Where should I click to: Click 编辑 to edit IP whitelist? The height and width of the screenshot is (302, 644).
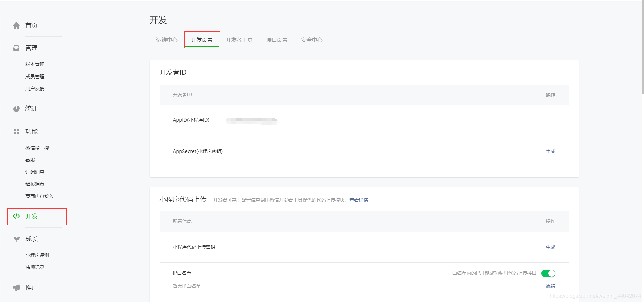tap(550, 286)
